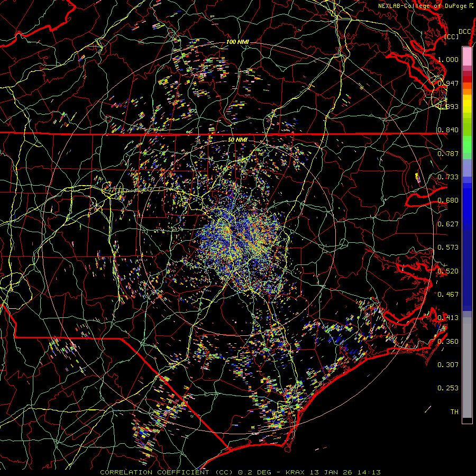This screenshot has height=476, width=476.
Task: Click the DCC label above the color scale
Action: coord(465,32)
